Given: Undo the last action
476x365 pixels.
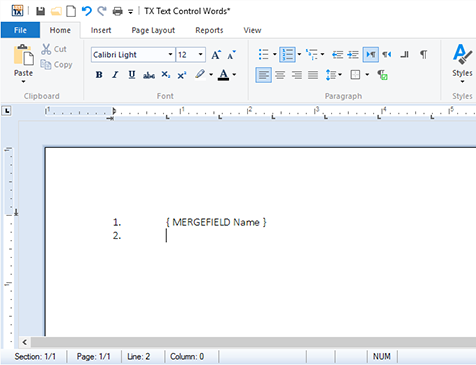Looking at the screenshot, I should pyautogui.click(x=87, y=11).
